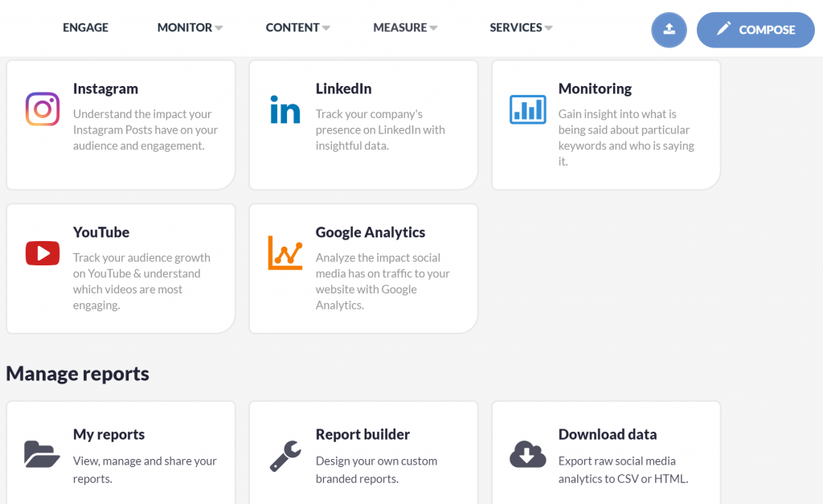823x504 pixels.
Task: Click the LinkedIn logo icon
Action: tap(285, 109)
